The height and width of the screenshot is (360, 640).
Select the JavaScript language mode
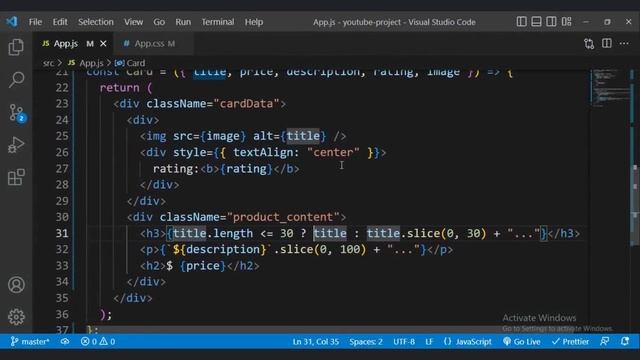467,341
